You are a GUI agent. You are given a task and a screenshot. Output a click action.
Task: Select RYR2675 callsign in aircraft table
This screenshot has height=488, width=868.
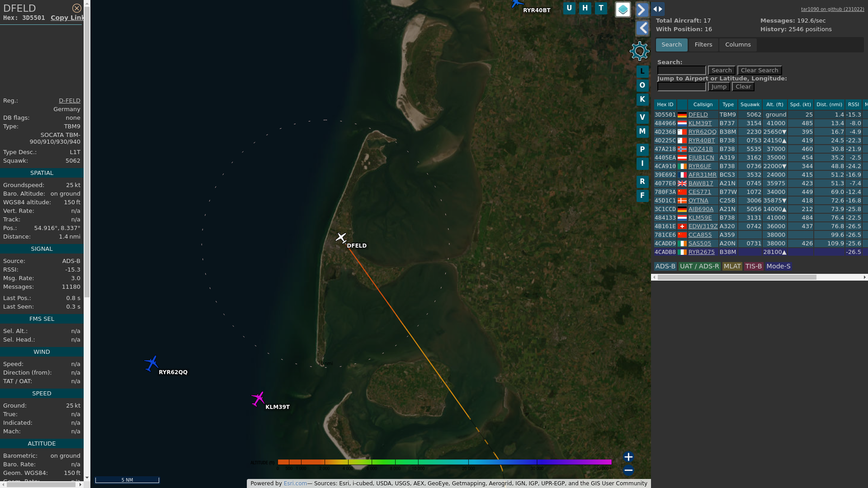(x=701, y=252)
